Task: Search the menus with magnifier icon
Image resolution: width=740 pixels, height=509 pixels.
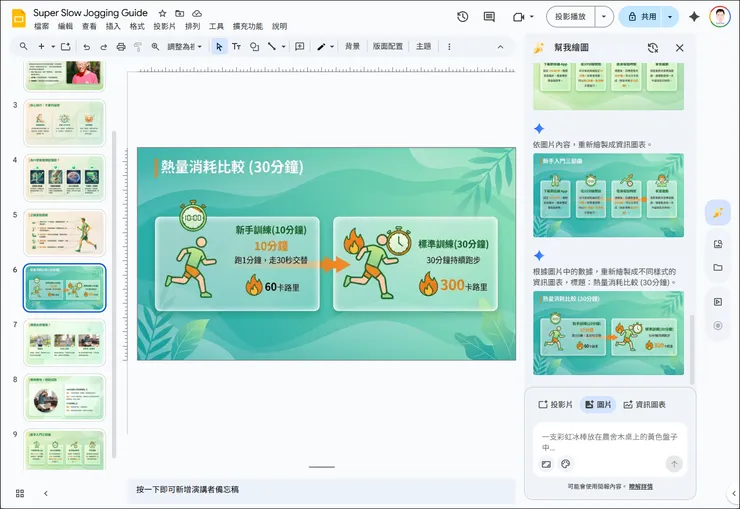Action: 23,46
